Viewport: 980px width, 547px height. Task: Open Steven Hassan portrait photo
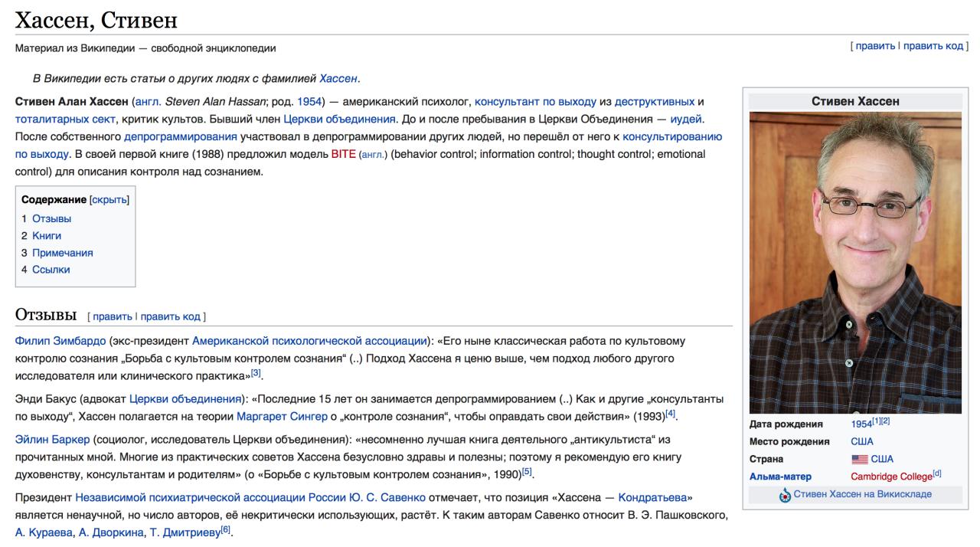(855, 263)
